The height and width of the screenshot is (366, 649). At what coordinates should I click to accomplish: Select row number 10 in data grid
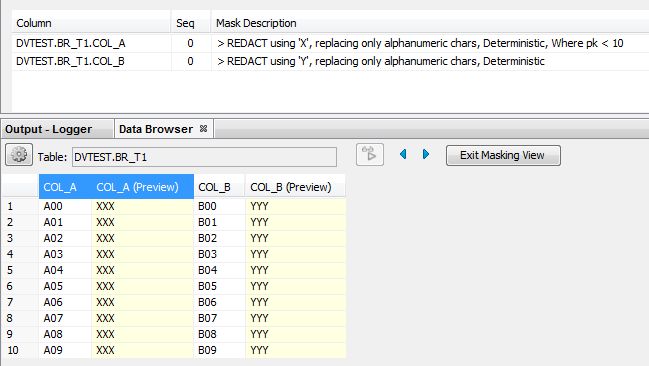pyautogui.click(x=20, y=350)
